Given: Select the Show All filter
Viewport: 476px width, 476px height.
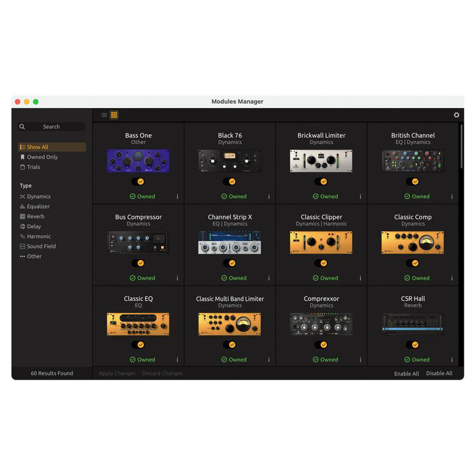Looking at the screenshot, I should click(52, 147).
